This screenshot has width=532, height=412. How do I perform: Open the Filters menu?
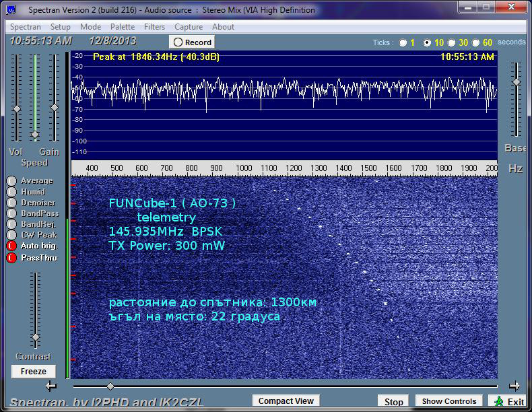[154, 27]
